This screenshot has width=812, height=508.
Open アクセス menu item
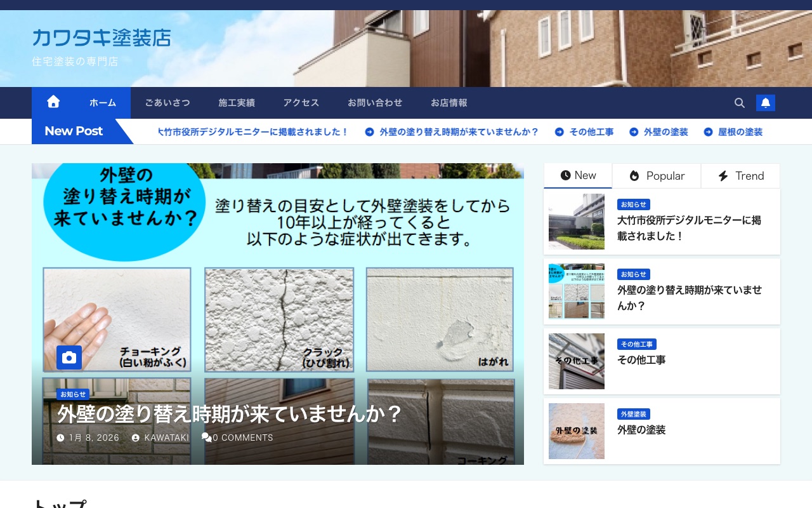click(301, 103)
